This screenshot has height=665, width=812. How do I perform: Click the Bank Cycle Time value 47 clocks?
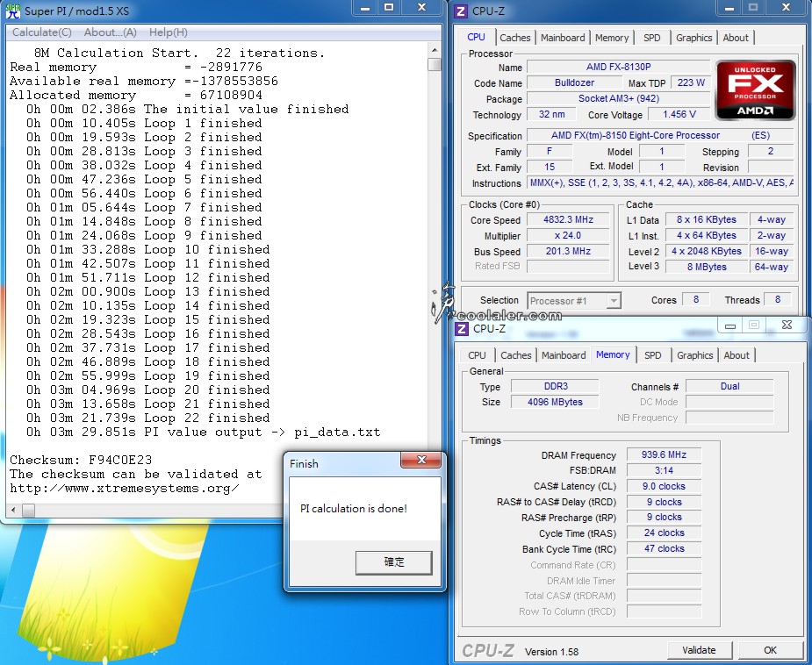[664, 548]
